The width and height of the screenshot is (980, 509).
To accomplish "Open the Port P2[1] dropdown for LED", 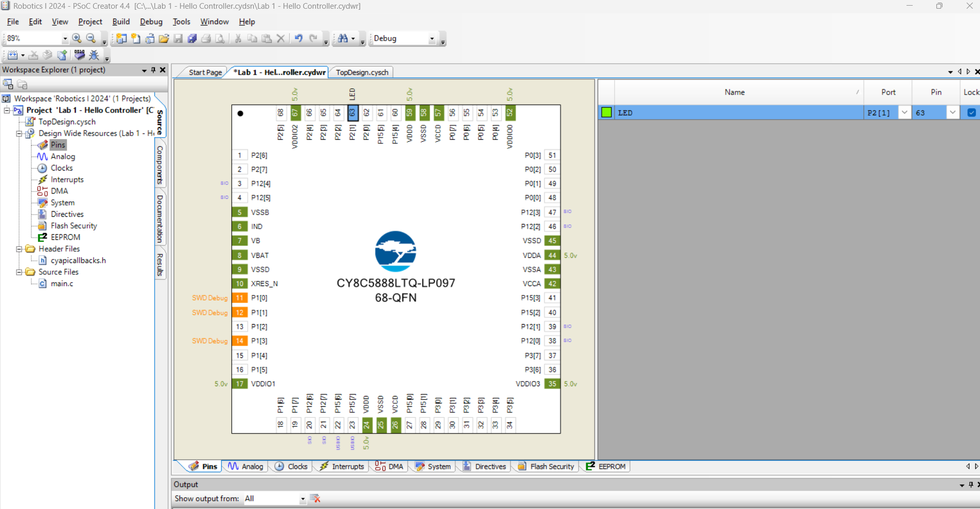I will point(904,112).
